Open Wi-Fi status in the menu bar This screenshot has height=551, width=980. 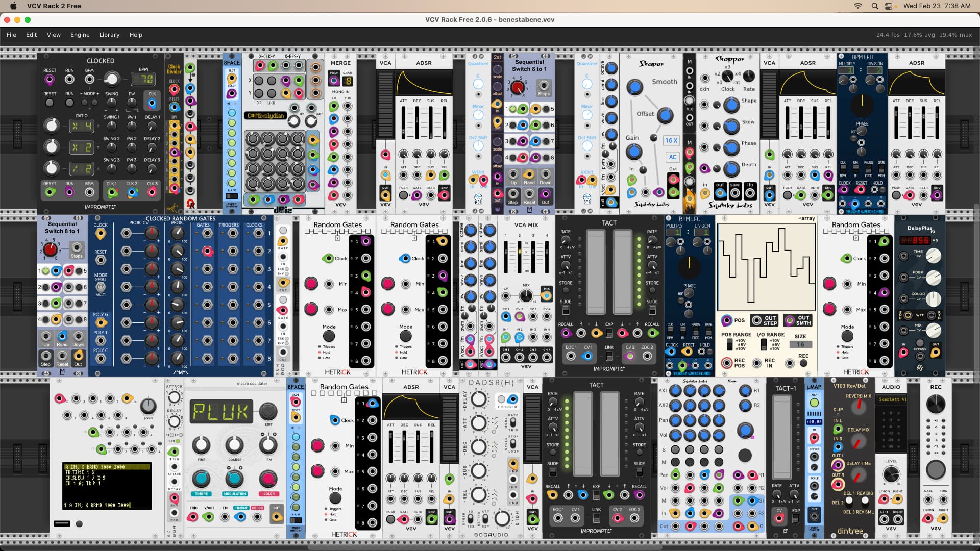click(x=858, y=6)
